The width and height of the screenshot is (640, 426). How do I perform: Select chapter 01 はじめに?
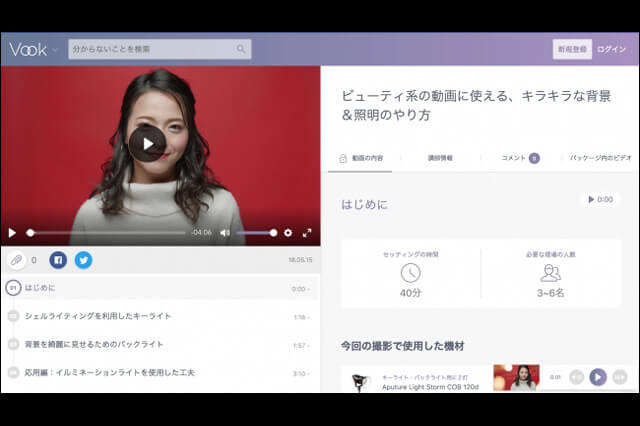click(x=160, y=288)
